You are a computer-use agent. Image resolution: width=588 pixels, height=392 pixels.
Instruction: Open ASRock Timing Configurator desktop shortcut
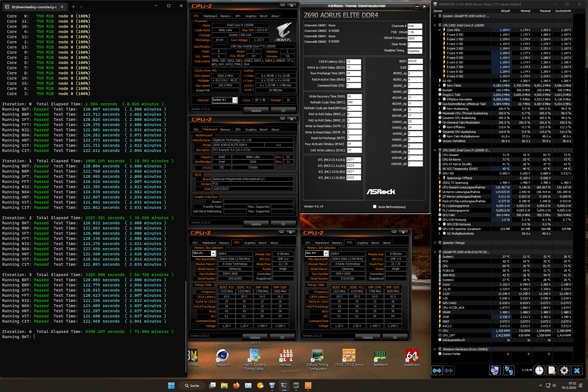click(x=317, y=360)
